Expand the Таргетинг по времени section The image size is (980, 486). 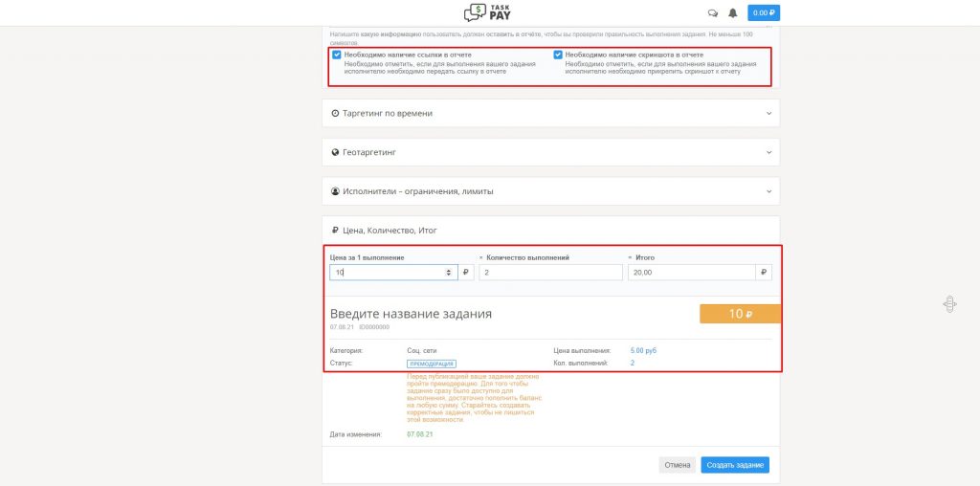pyautogui.click(x=550, y=114)
